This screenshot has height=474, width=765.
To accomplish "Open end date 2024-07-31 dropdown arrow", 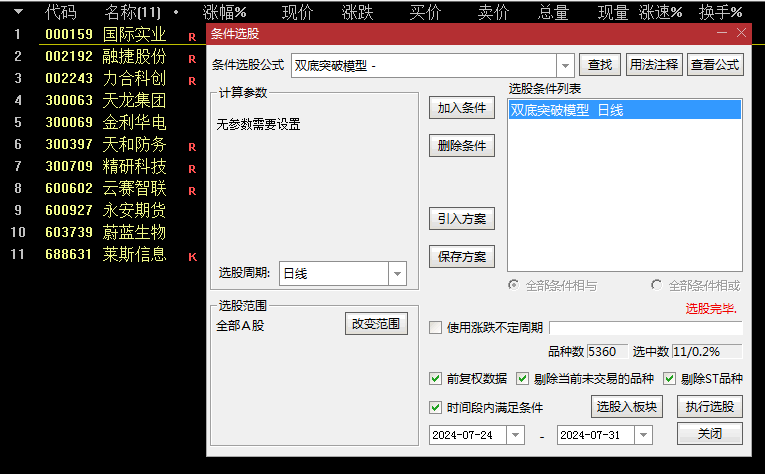I will (644, 435).
